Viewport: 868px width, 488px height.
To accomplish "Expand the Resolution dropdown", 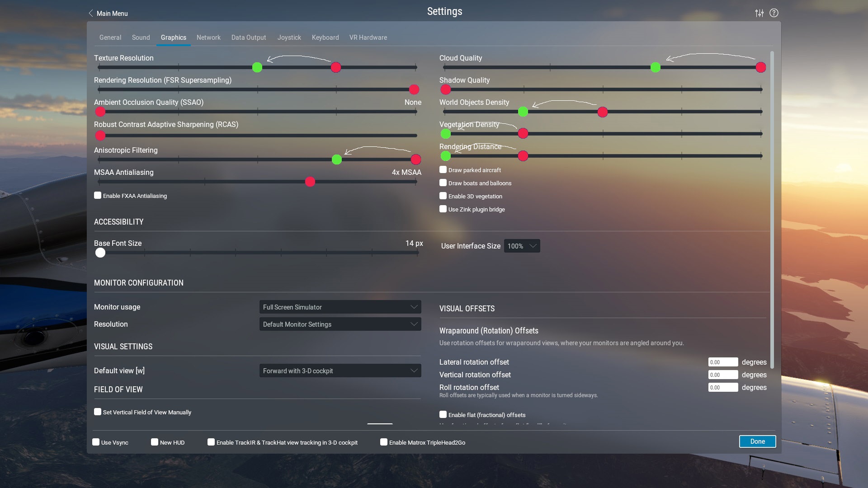I will (x=340, y=324).
